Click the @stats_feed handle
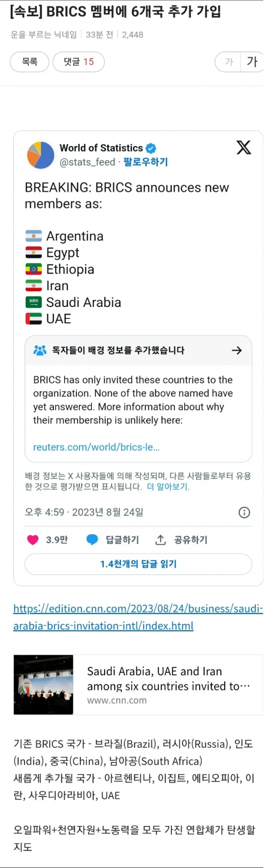 [x=87, y=162]
